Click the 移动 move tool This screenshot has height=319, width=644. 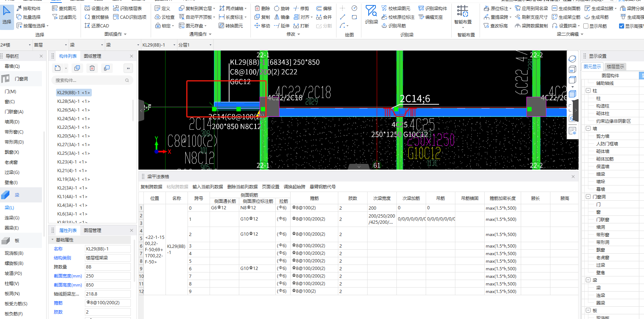[262, 26]
